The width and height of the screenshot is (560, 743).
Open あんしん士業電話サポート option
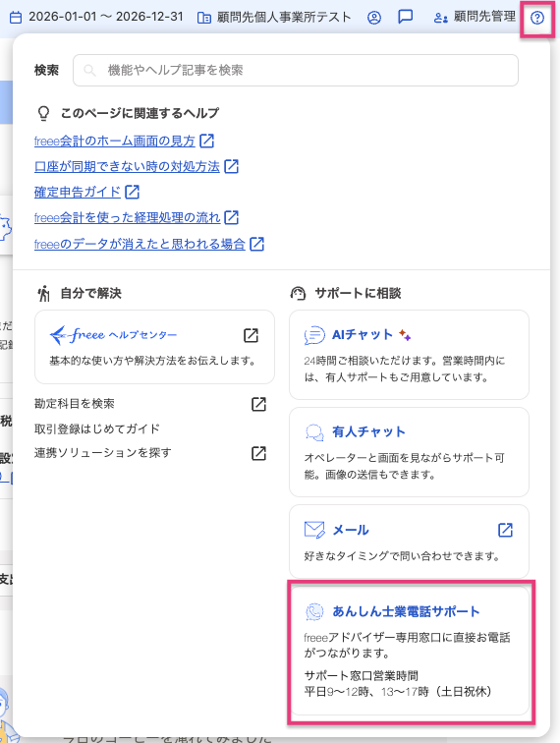tap(409, 651)
